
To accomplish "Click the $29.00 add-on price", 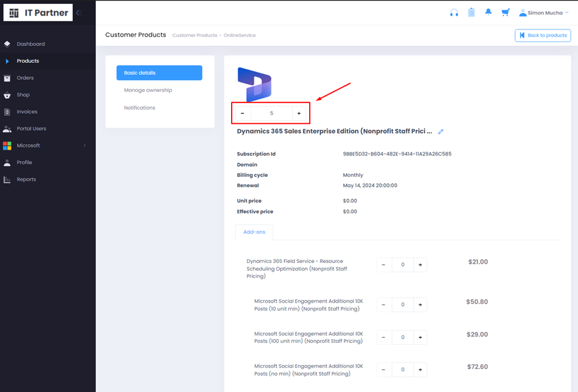I will click(477, 335).
